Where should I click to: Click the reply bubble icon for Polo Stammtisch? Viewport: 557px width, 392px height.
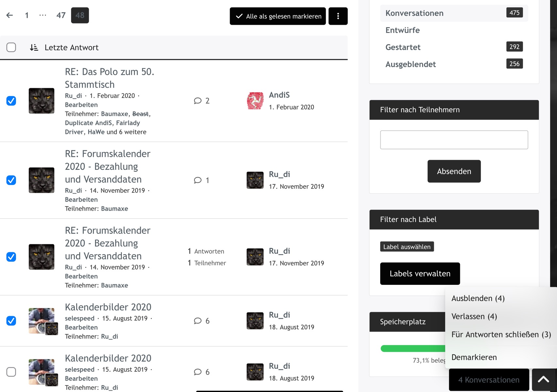click(198, 101)
